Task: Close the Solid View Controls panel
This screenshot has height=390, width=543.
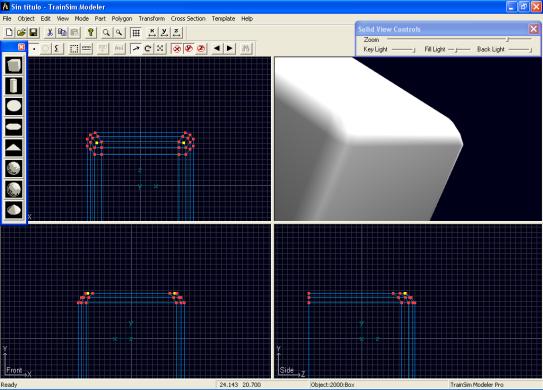Action: coord(533,29)
